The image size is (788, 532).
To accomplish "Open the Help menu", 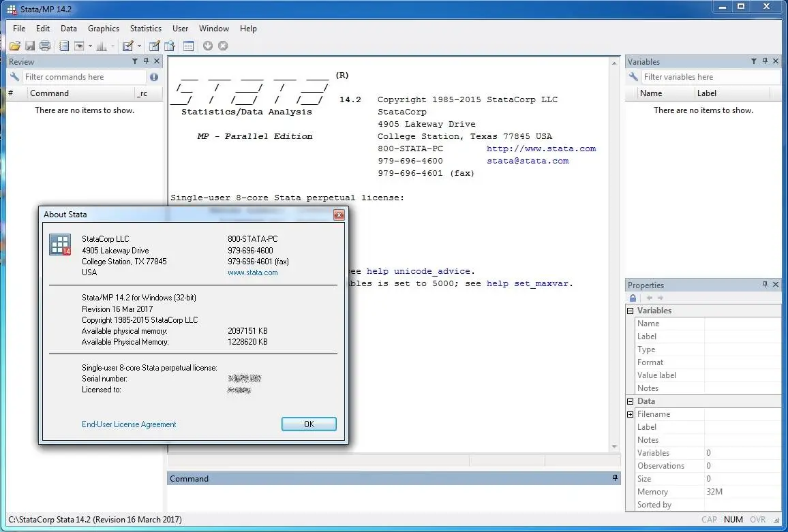I will (248, 29).
